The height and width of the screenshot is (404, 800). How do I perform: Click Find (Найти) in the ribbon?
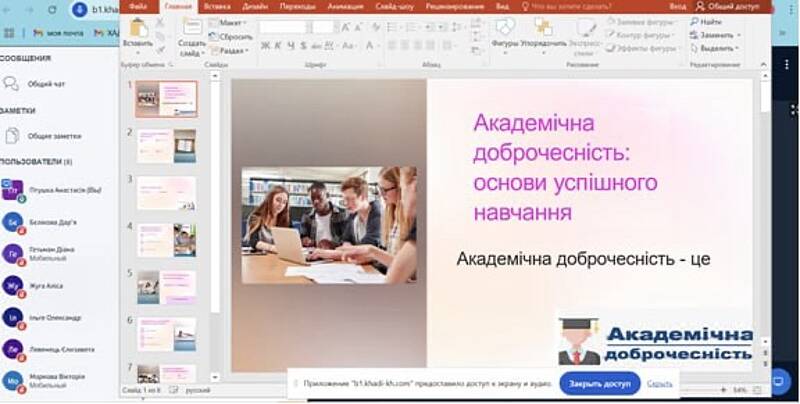[711, 21]
